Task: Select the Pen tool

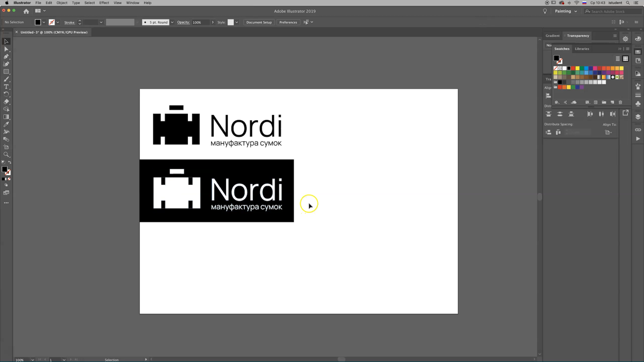Action: click(6, 57)
